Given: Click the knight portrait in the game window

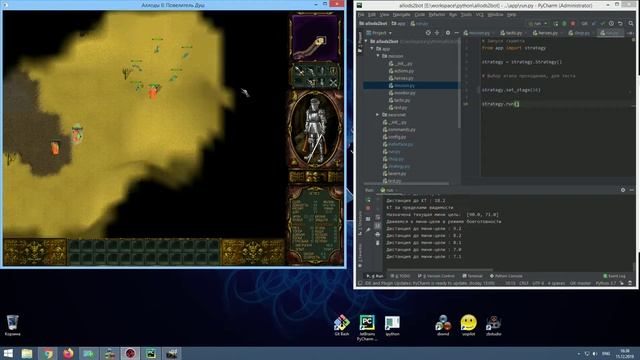Looking at the screenshot, I should 315,130.
